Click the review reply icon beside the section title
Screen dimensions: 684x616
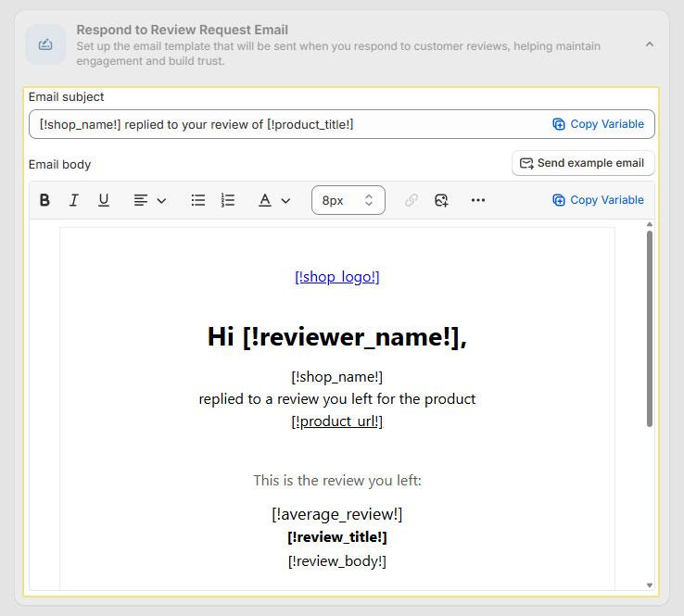click(x=45, y=44)
